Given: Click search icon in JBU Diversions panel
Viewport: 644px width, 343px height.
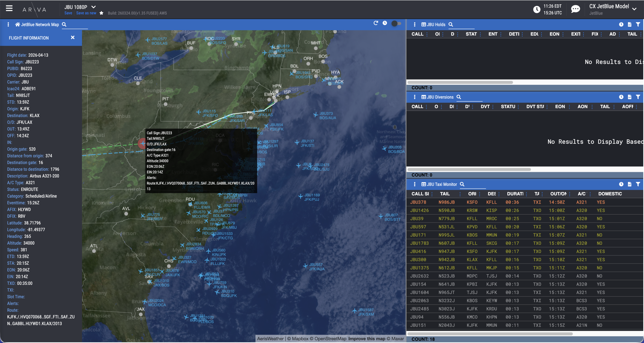Looking at the screenshot, I should tap(459, 97).
